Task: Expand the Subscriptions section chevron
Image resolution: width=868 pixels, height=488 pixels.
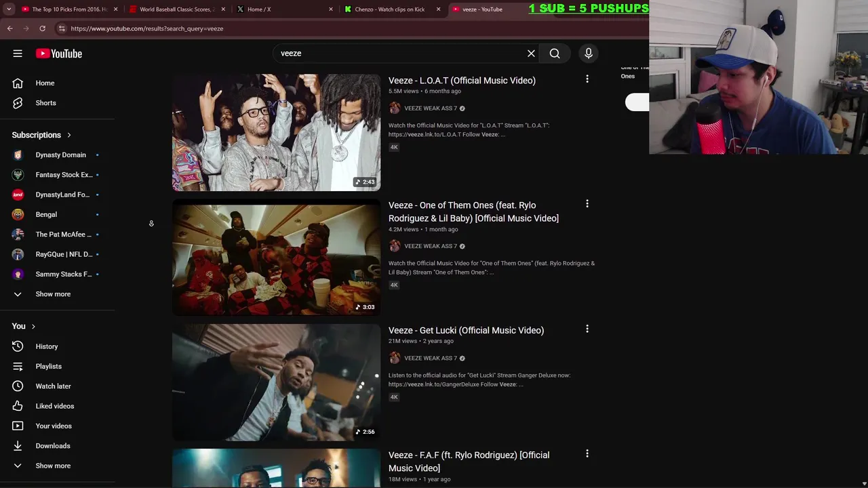Action: (x=68, y=135)
